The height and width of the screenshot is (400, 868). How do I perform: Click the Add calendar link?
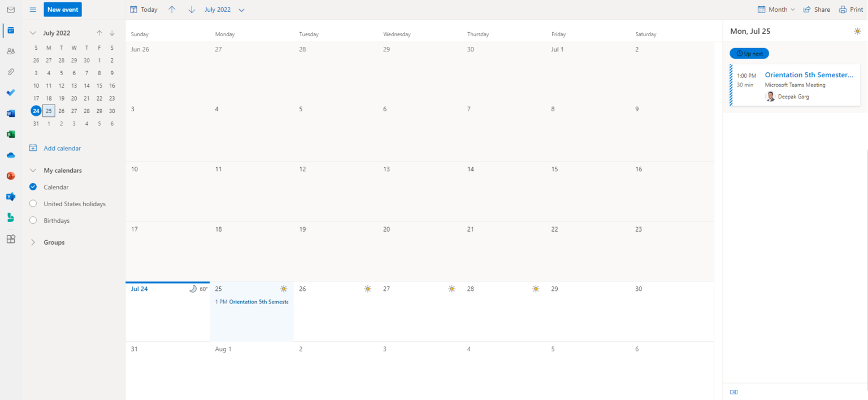click(x=62, y=149)
